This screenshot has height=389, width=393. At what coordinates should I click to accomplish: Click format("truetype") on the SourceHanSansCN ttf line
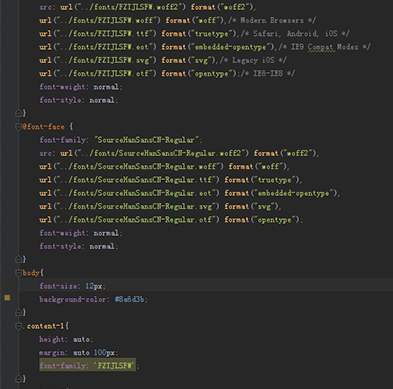click(x=262, y=180)
